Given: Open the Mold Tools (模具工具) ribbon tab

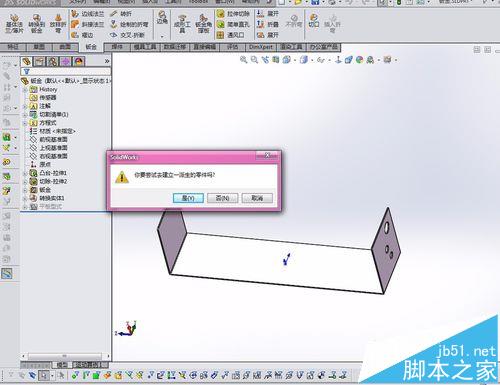Looking at the screenshot, I should coord(145,47).
